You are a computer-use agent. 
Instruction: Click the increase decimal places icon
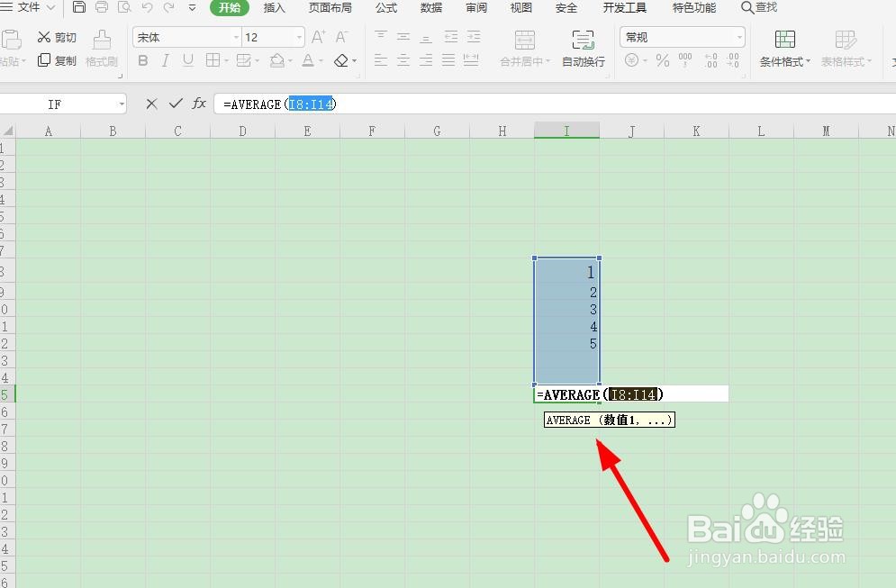click(710, 60)
